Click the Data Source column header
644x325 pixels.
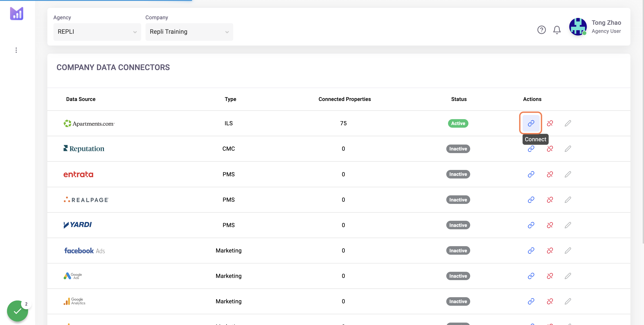81,99
